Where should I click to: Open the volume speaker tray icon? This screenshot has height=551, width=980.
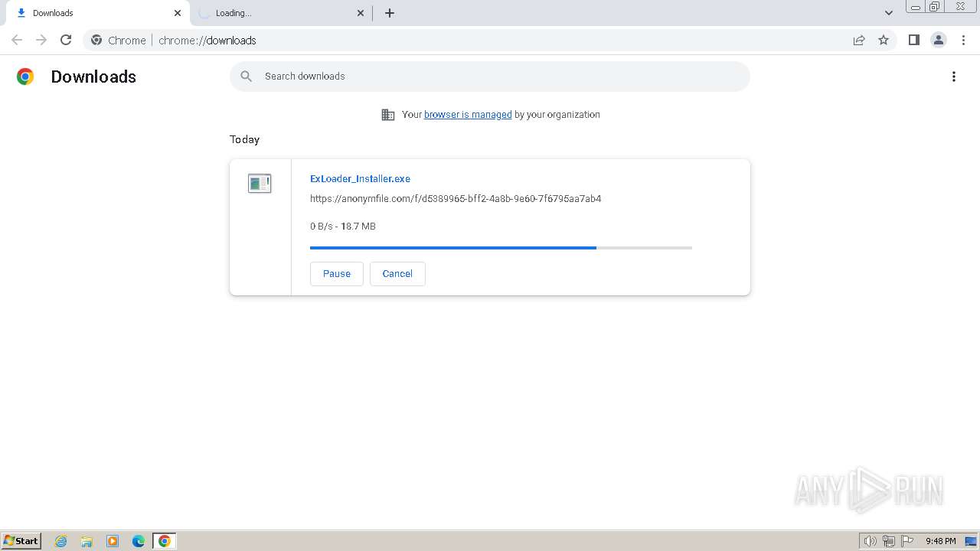870,541
